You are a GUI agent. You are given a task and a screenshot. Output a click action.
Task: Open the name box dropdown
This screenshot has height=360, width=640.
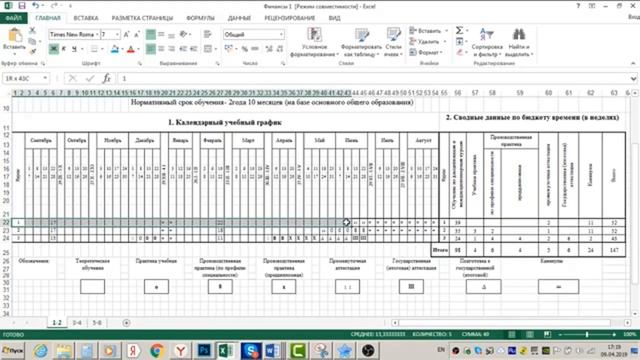click(x=45, y=78)
